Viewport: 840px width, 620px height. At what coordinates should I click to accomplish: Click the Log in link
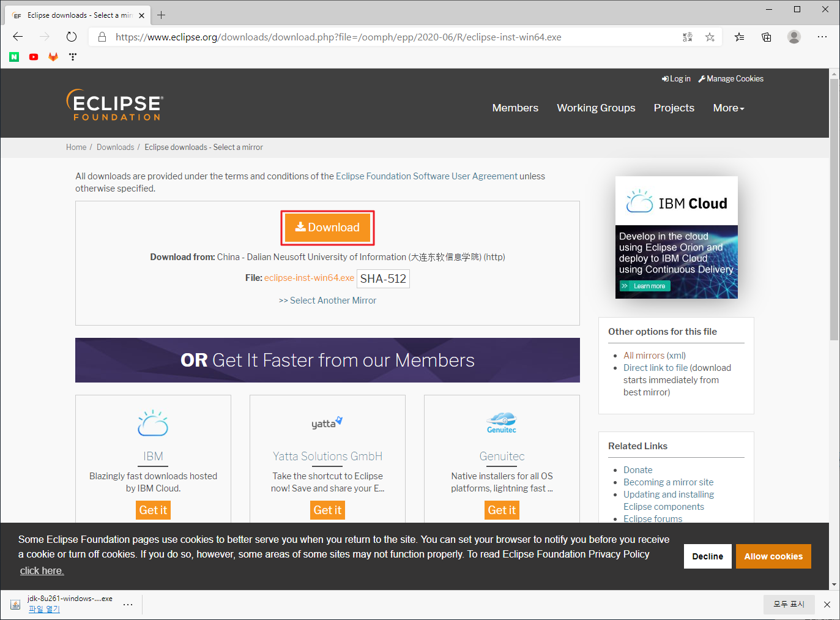click(x=676, y=78)
